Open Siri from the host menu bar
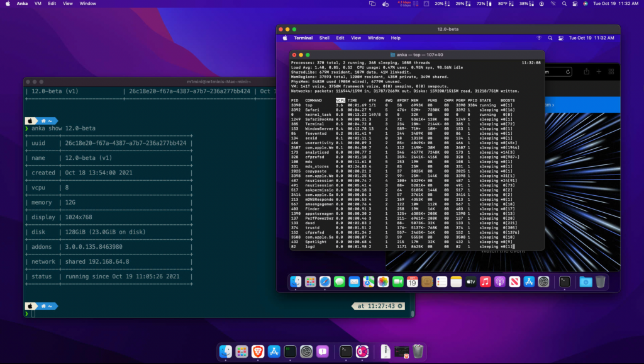This screenshot has height=364, width=644. 586,3
